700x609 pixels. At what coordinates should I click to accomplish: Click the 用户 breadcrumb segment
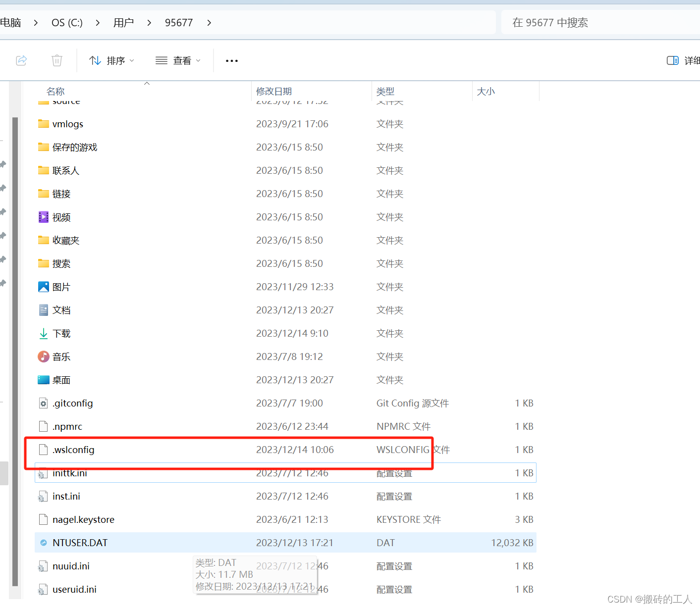(x=123, y=22)
